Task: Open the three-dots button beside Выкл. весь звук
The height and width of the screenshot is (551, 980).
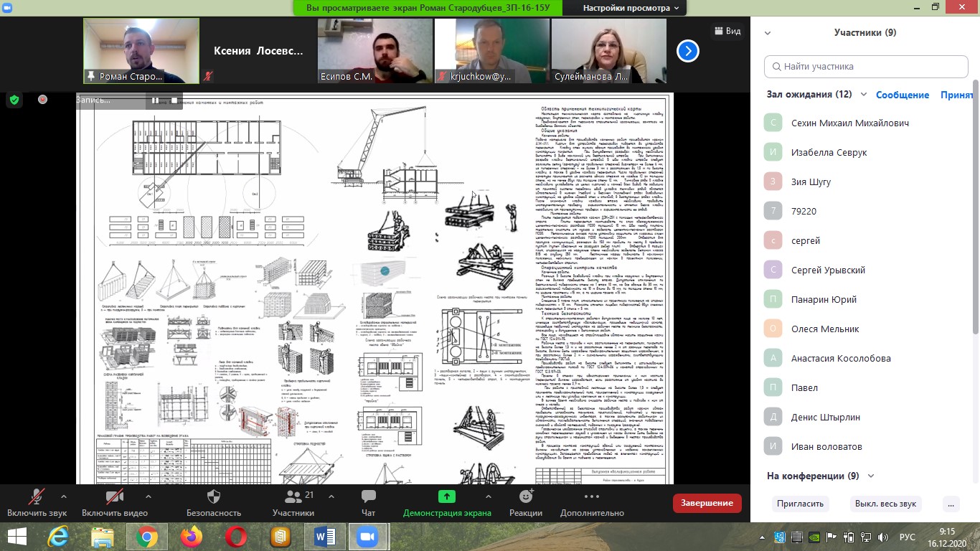Action: (951, 504)
